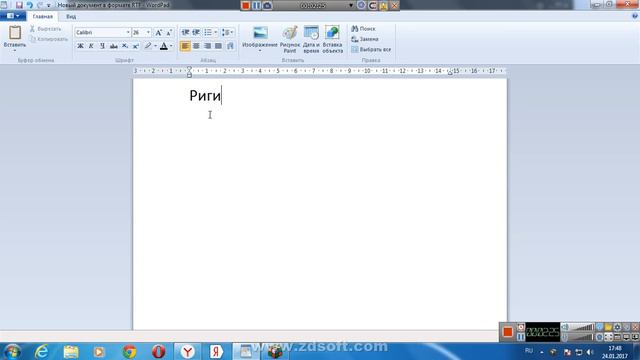Pause recording in the bottom recorder panel
The height and width of the screenshot is (360, 640).
tap(521, 337)
